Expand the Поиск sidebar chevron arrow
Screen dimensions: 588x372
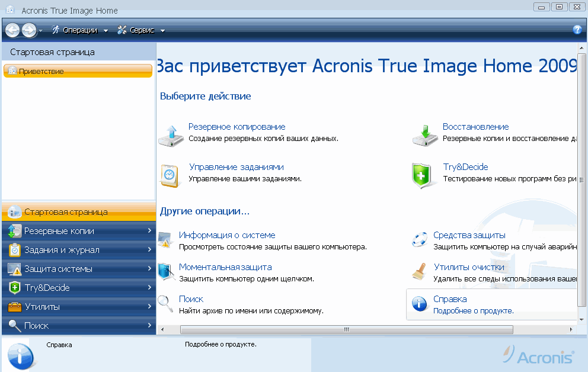(x=149, y=325)
